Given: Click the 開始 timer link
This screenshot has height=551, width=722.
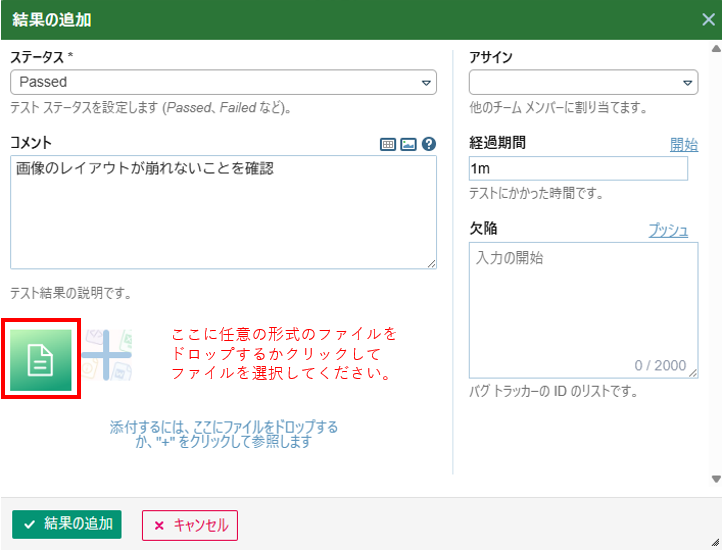Looking at the screenshot, I should point(683,145).
